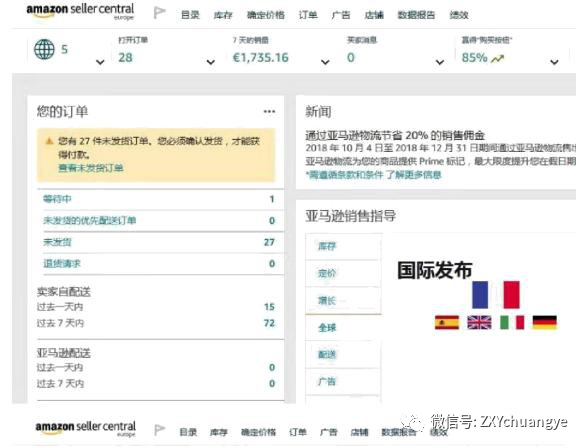
Task: Select the 增长 tab in 亚马逊销售指导
Action: 343,300
